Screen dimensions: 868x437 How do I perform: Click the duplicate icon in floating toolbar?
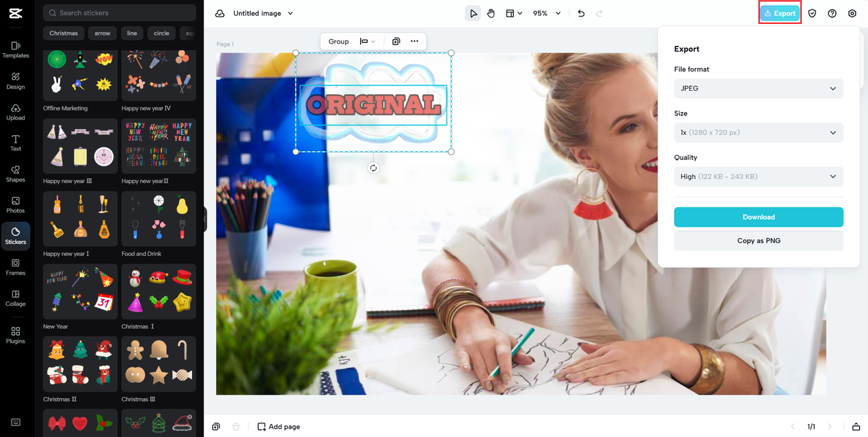396,42
